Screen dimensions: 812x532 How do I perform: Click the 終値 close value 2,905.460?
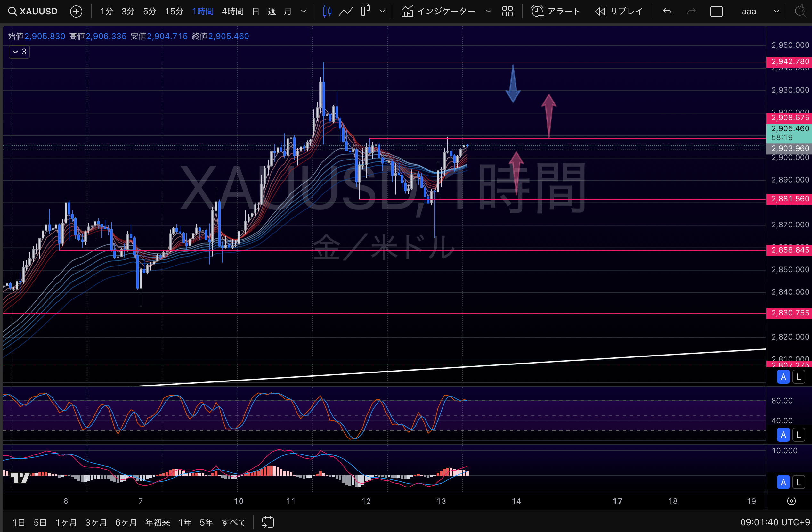[x=229, y=36]
